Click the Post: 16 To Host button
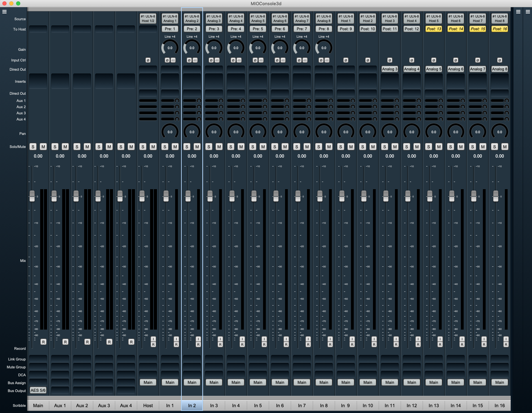The image size is (532, 413). coord(500,29)
